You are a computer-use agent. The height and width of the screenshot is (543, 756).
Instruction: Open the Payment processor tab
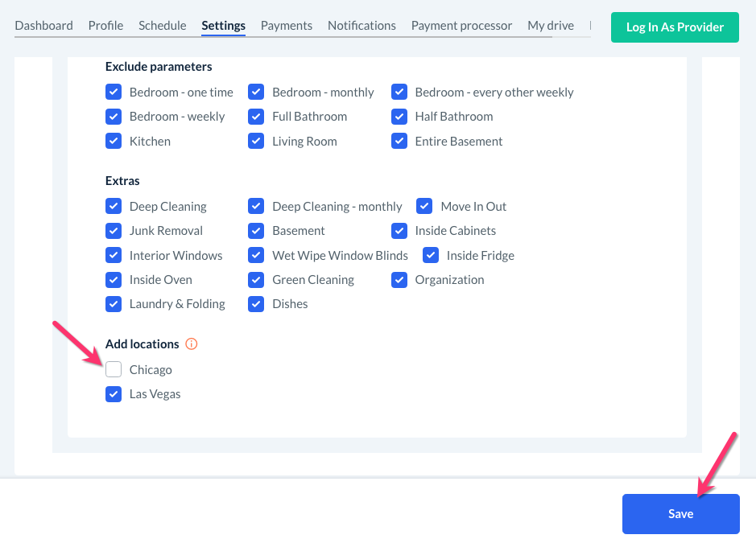point(461,26)
